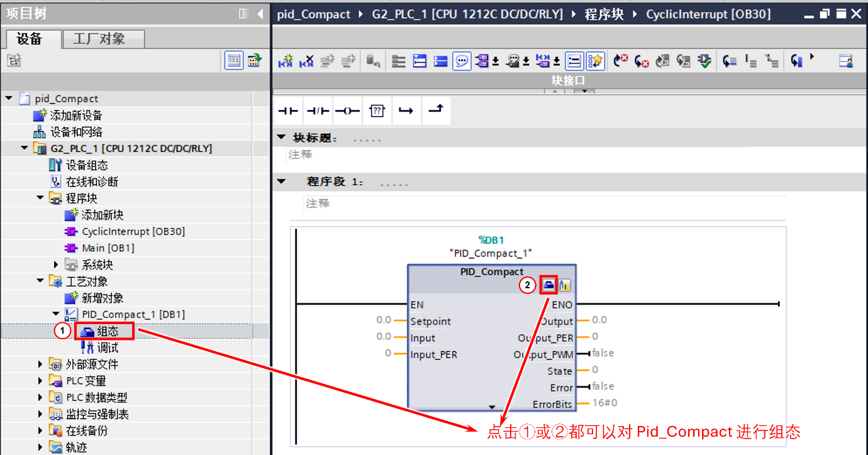Image resolution: width=868 pixels, height=455 pixels.
Task: Insert an empty box instruction
Action: coord(377,111)
